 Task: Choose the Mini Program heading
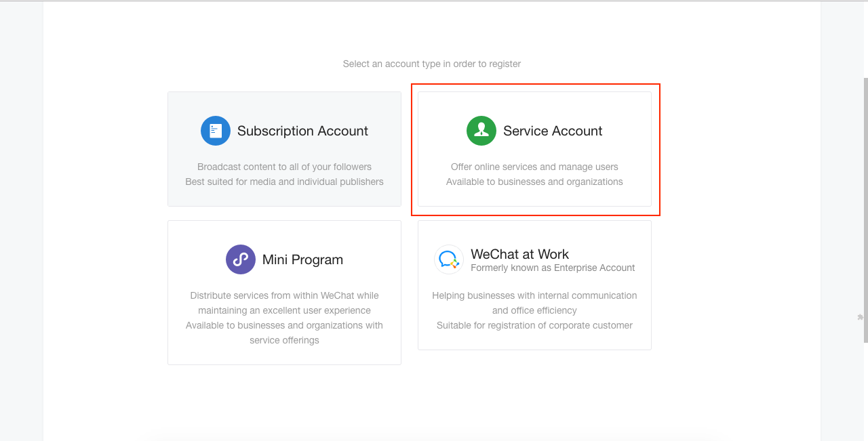pos(302,259)
